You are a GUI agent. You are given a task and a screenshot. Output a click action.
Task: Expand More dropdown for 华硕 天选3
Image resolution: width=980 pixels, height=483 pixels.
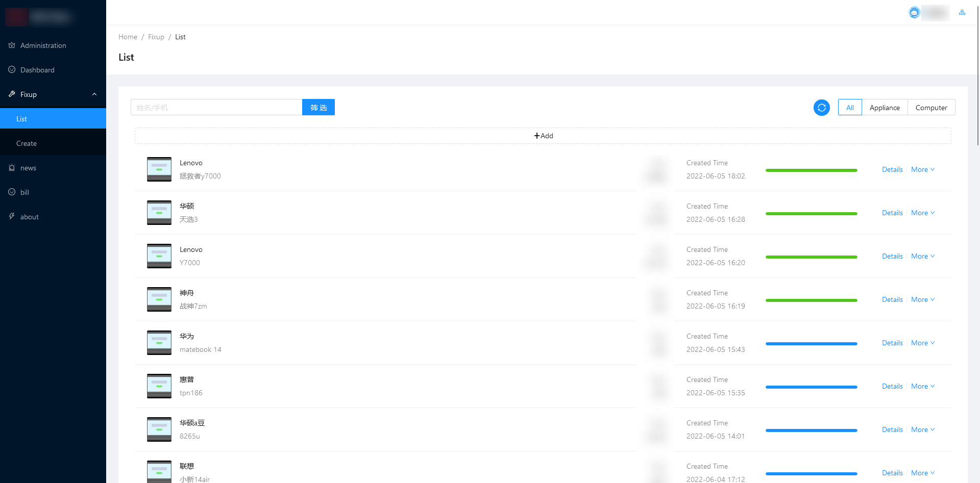[923, 213]
